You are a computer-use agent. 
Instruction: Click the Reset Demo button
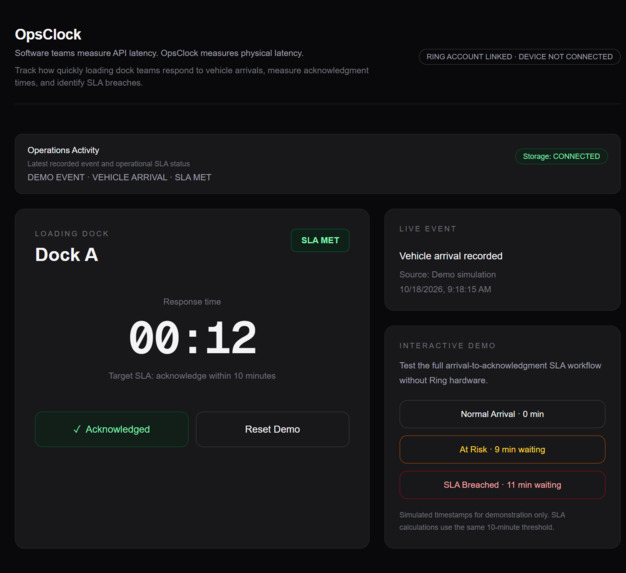click(x=273, y=429)
